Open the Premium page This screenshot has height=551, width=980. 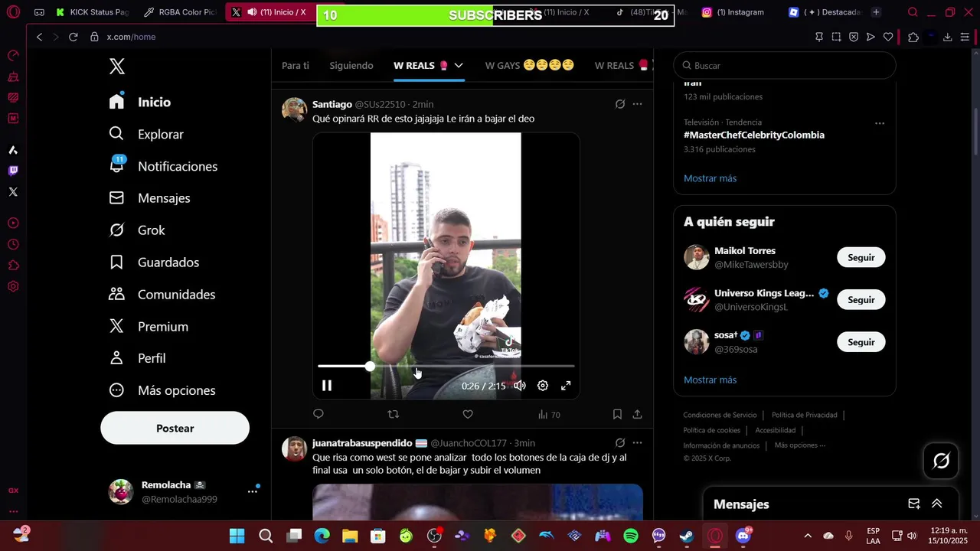coord(149,327)
